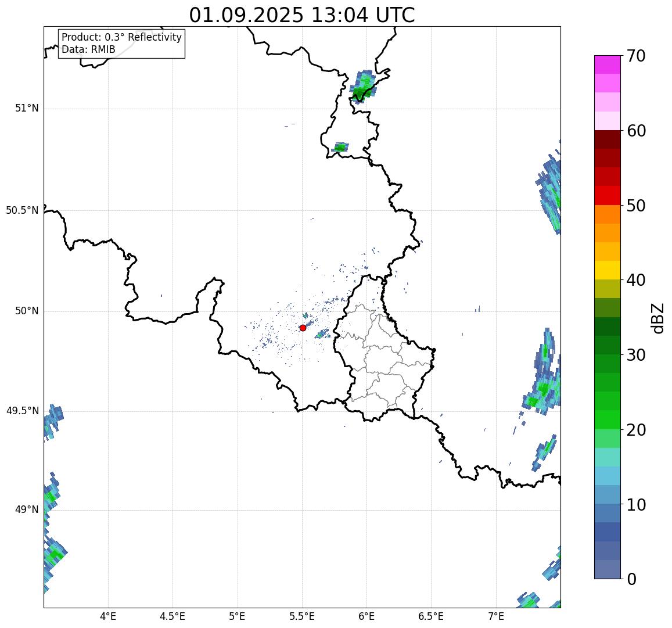The image size is (672, 628).
Task: Click the colorbar label 'dBZ'
Action: click(657, 318)
